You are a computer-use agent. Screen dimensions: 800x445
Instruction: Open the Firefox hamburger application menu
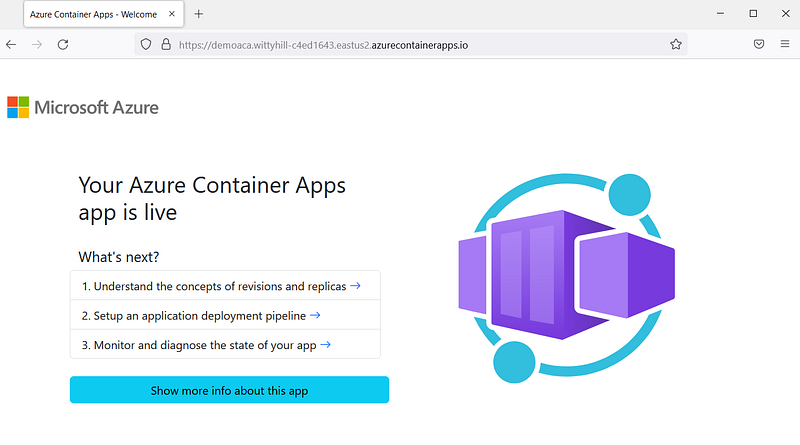tap(785, 44)
